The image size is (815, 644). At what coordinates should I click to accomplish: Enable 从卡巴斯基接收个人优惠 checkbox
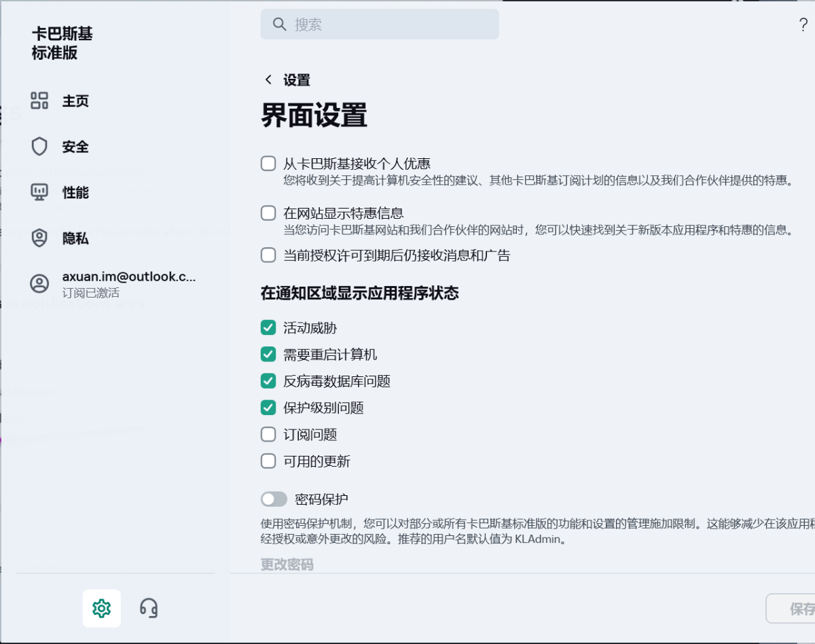(268, 164)
